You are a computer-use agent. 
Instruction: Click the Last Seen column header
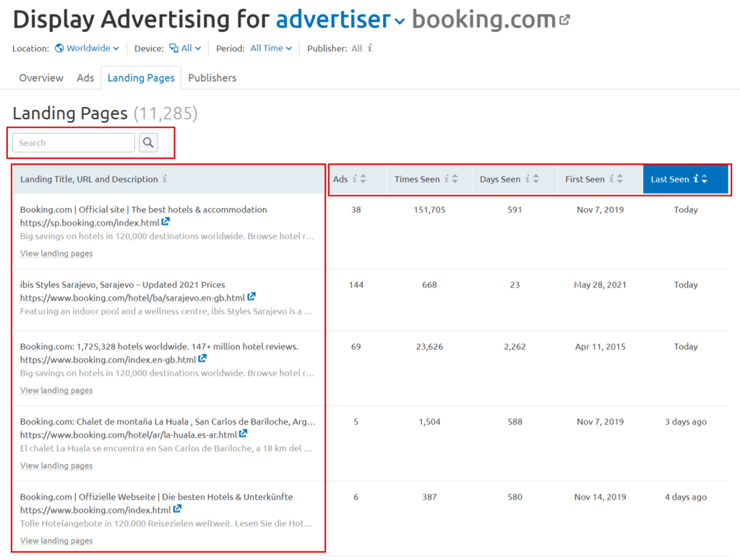685,178
